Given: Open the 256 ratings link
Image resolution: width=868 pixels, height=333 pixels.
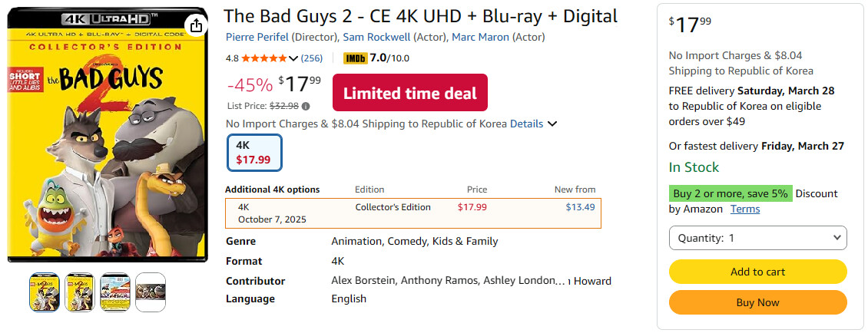Looking at the screenshot, I should 311,58.
